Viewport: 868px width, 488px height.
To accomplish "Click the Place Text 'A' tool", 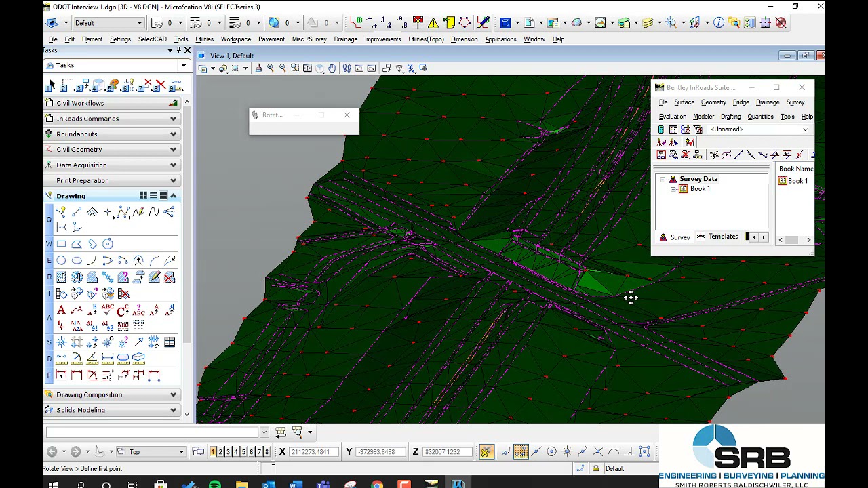I will click(x=61, y=310).
